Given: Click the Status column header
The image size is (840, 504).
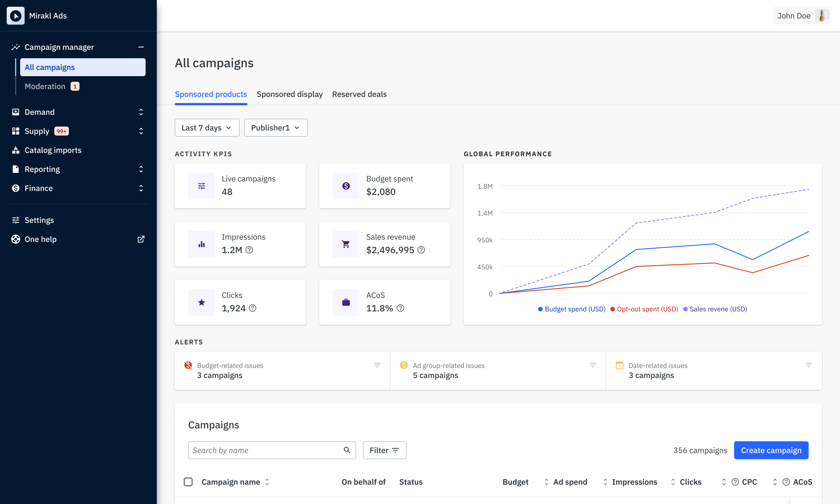Looking at the screenshot, I should [x=411, y=482].
